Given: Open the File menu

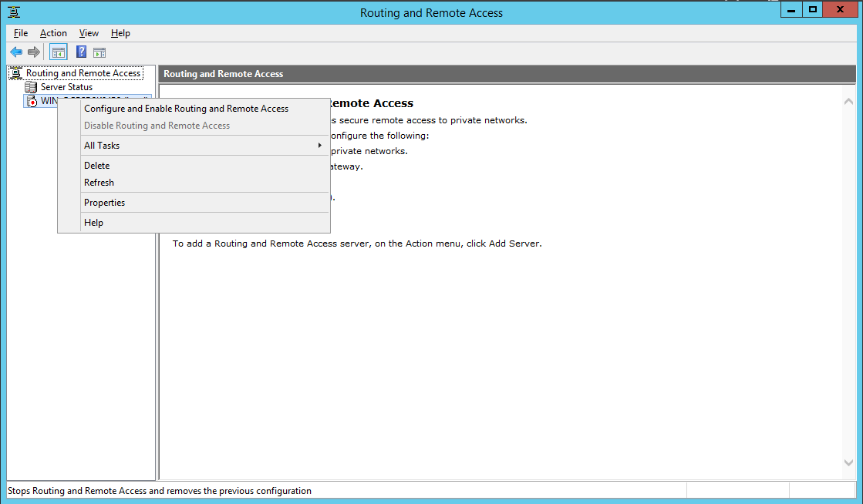Looking at the screenshot, I should click(x=21, y=33).
